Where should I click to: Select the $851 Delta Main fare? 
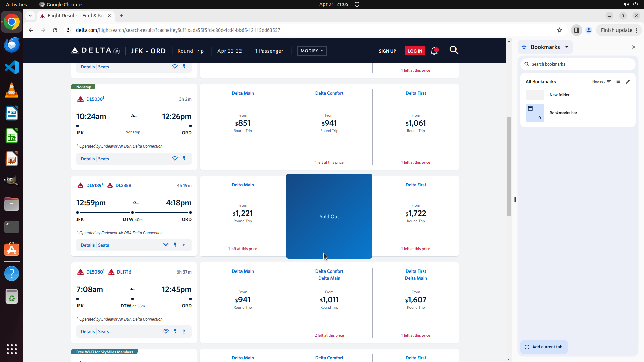243,123
